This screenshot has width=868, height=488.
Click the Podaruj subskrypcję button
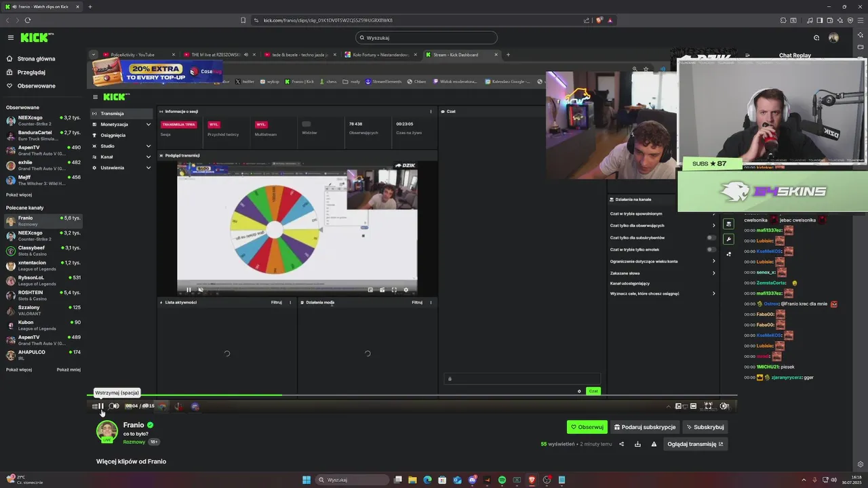(644, 427)
